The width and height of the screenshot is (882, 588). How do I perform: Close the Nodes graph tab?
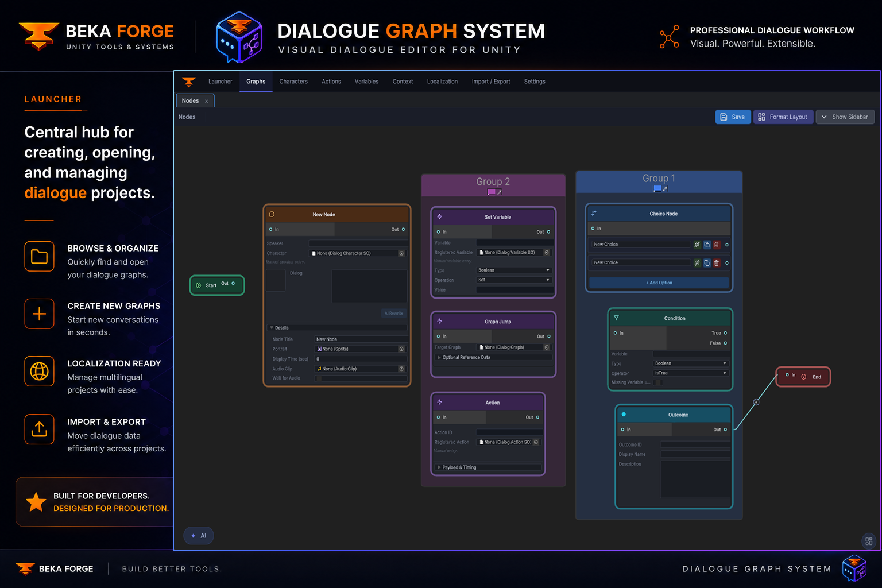coord(207,102)
